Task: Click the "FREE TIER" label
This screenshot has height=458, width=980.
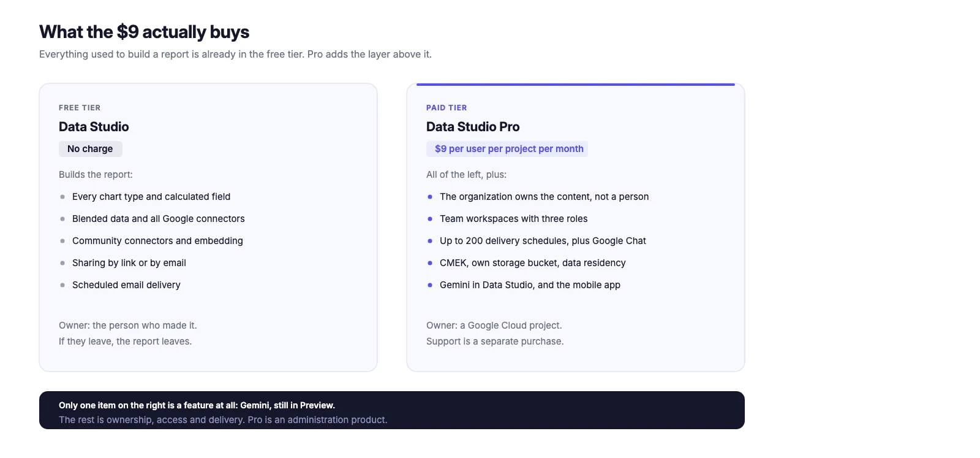Action: coord(80,107)
